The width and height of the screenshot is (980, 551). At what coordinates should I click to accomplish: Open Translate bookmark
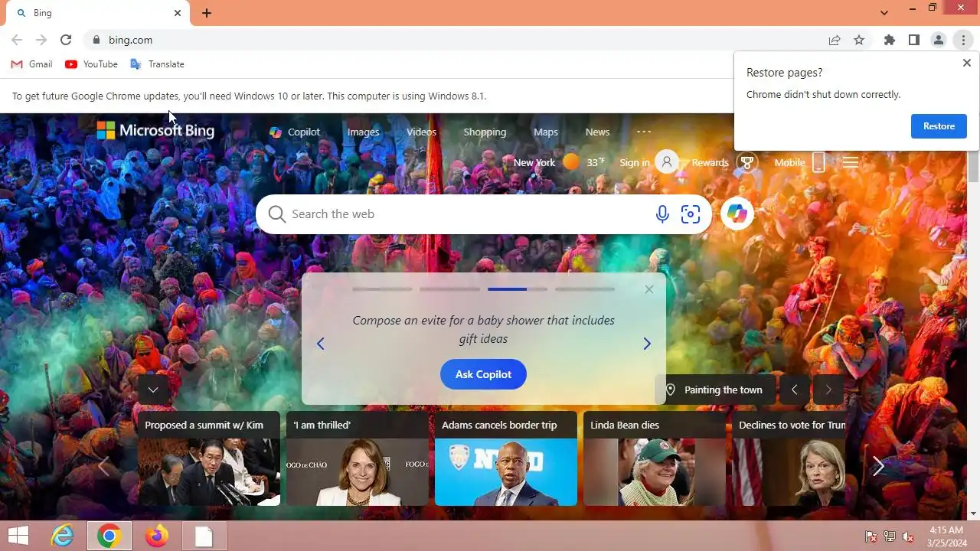point(157,64)
